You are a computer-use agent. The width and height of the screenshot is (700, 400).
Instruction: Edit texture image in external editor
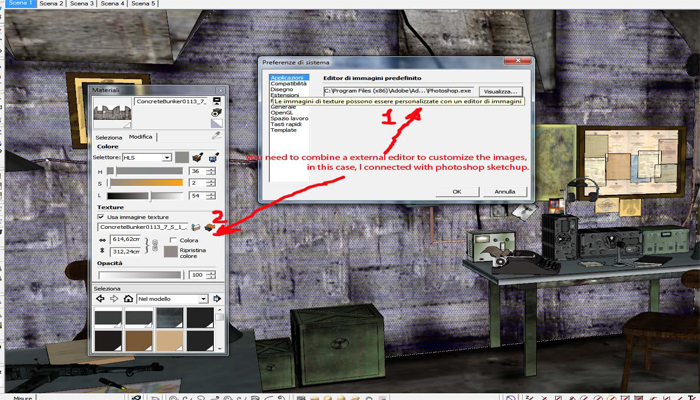[x=210, y=227]
